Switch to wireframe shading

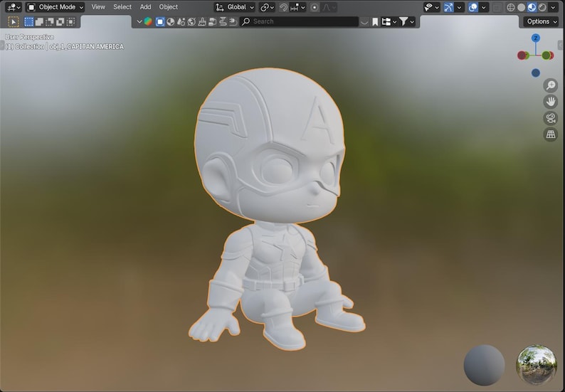[x=511, y=7]
